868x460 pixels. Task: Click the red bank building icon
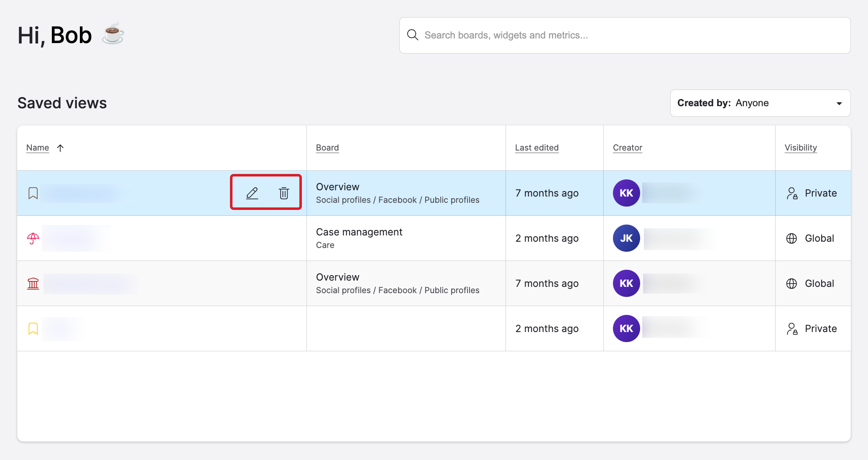click(33, 284)
